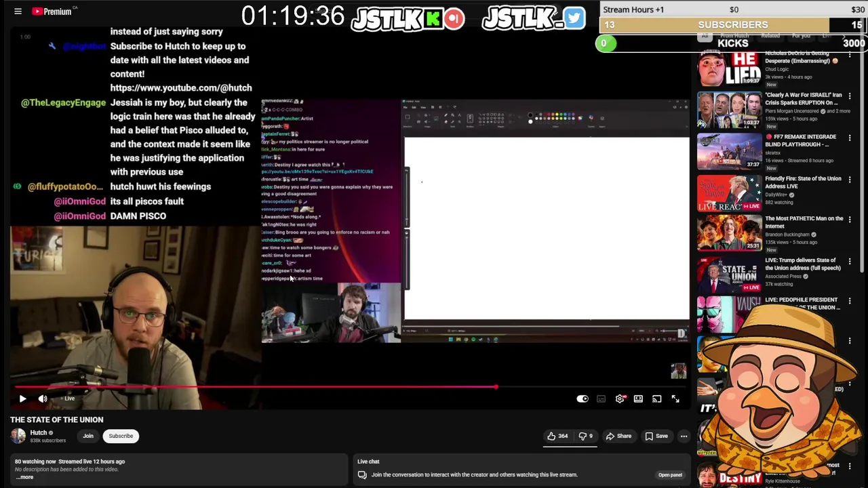868x488 pixels.
Task: Jump to the Live indicator in the player
Action: pos(69,399)
